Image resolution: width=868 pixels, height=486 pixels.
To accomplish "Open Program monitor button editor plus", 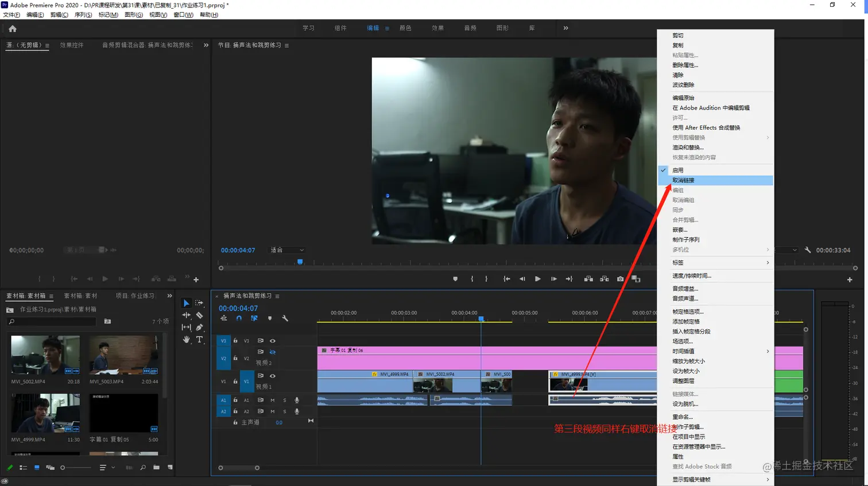I will point(850,279).
